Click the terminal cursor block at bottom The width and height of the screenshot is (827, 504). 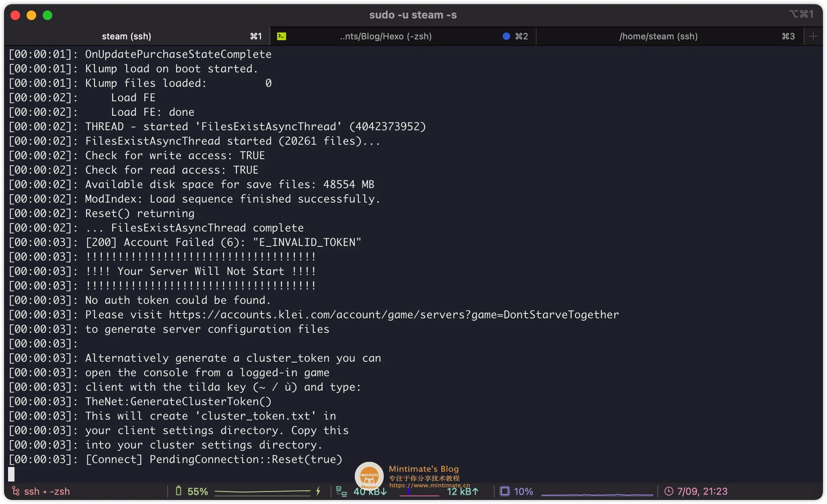click(11, 474)
